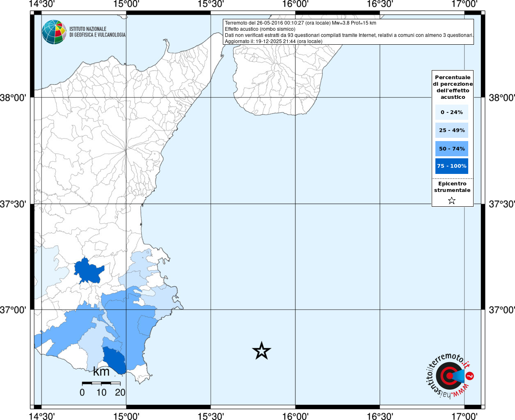Click the right axis label 37°30'
This screenshot has width=515, height=420.
tap(501, 204)
